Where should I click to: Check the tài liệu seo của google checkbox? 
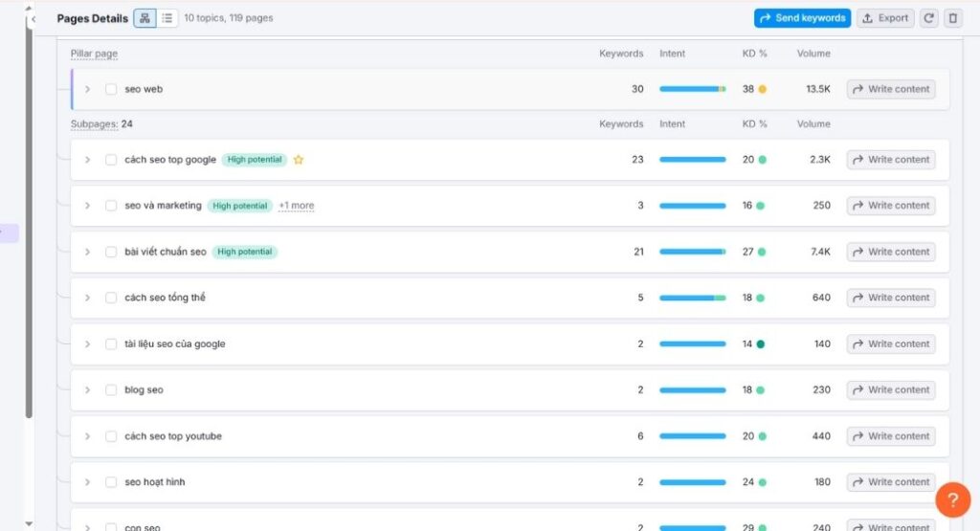tap(111, 344)
